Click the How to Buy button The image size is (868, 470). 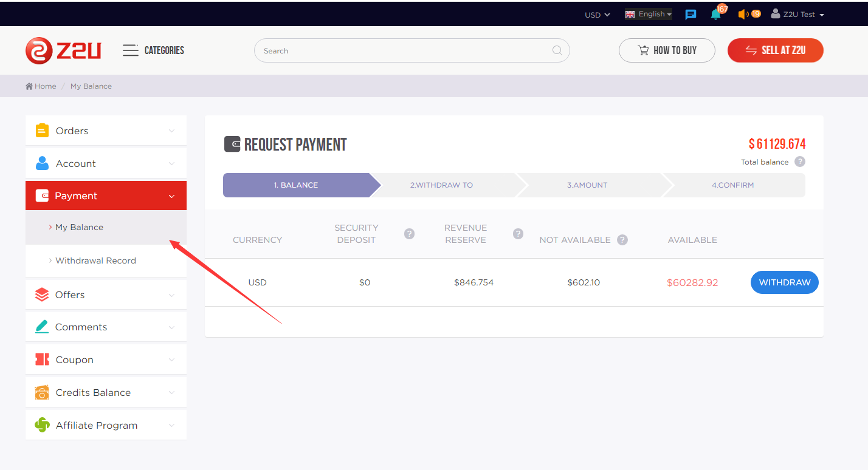[667, 50]
